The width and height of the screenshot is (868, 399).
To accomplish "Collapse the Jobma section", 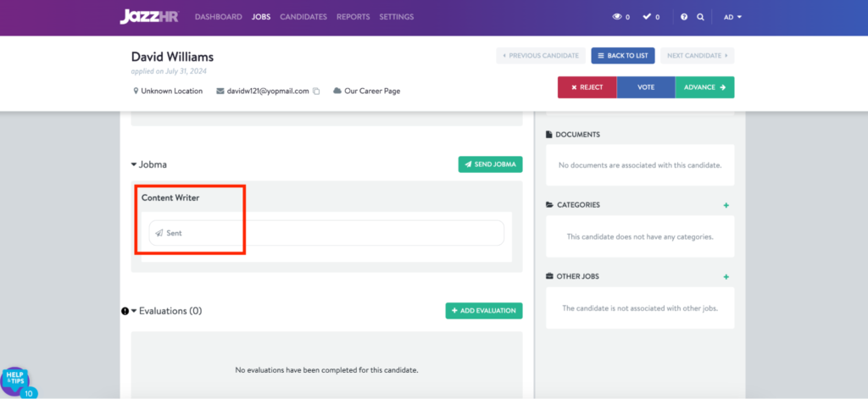I will click(x=134, y=164).
